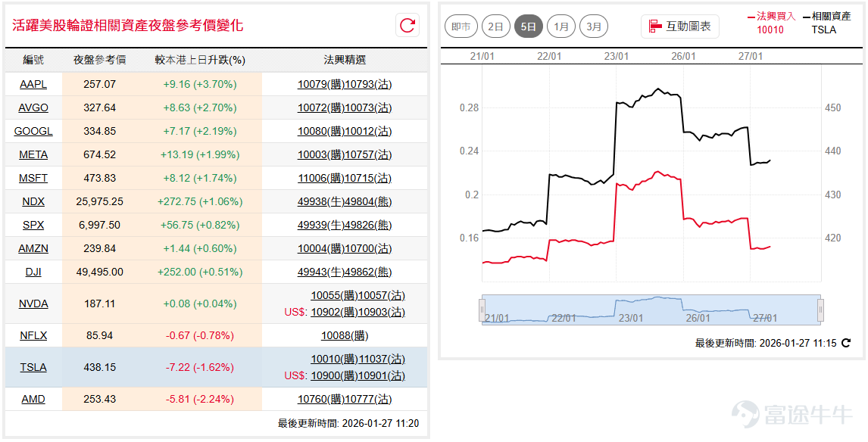Open the TSLA ticker link
This screenshot has width=868, height=442.
(x=33, y=367)
